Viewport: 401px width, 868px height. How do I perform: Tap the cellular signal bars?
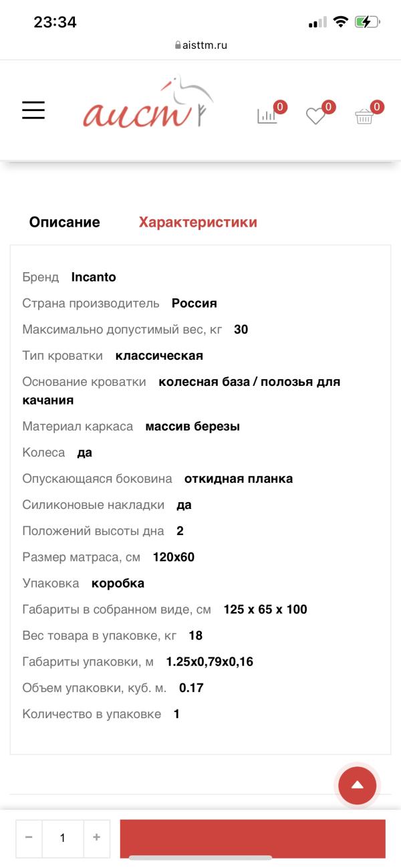(x=317, y=22)
